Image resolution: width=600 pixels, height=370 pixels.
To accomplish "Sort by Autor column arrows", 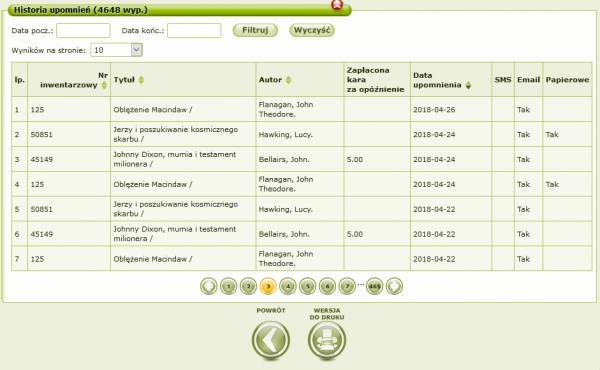I will click(289, 80).
